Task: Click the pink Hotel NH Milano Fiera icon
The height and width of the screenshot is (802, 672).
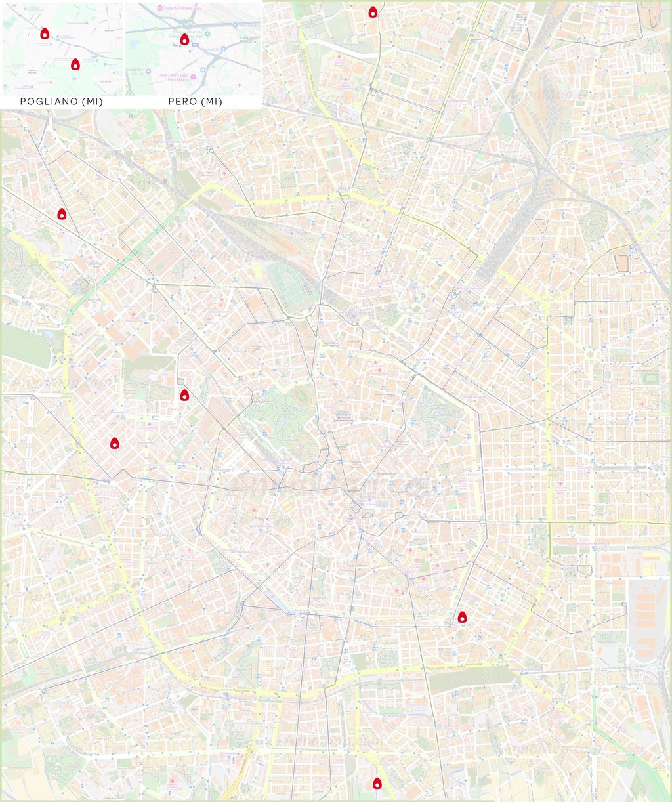Action: [x=160, y=8]
